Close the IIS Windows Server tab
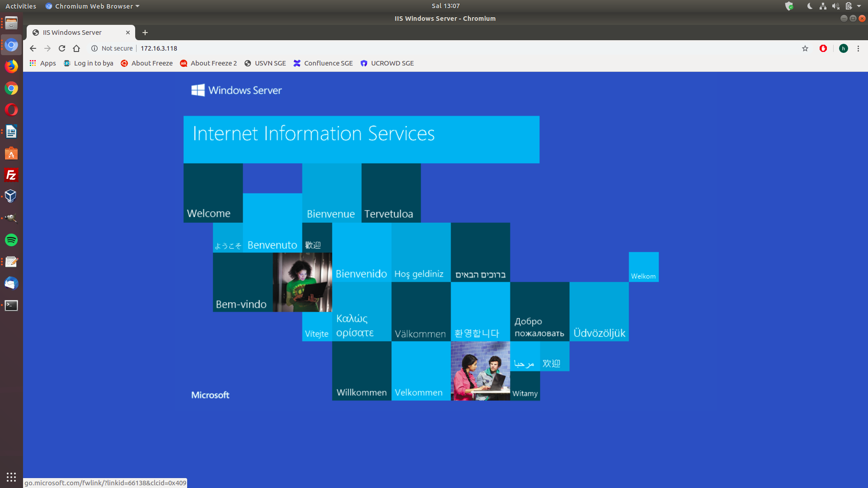The image size is (868, 488). [128, 33]
